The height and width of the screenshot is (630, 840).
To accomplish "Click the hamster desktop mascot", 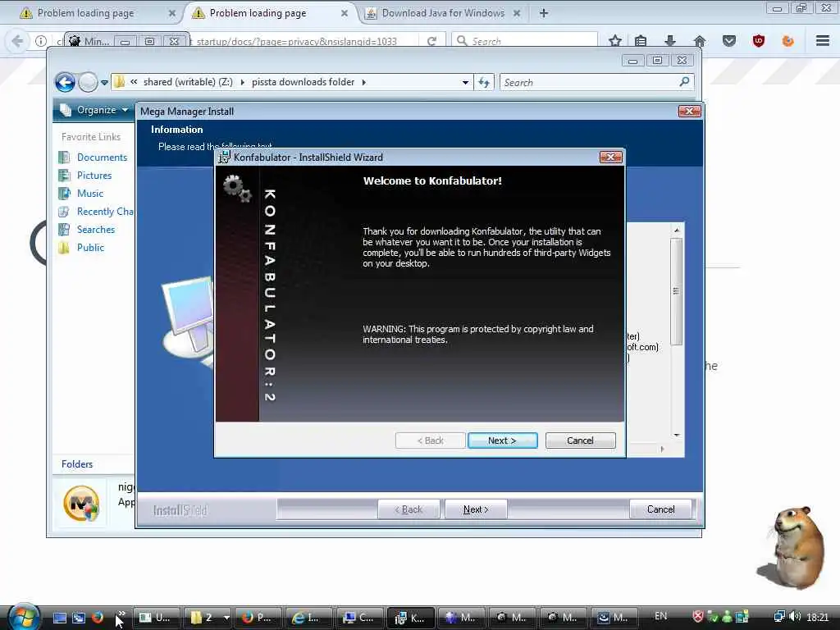I will (x=793, y=547).
